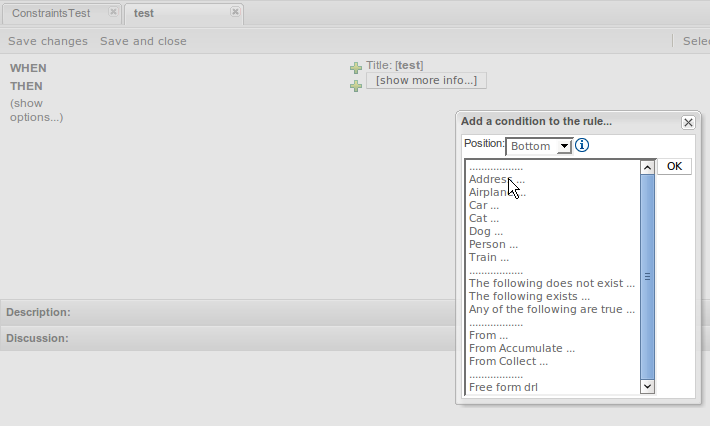Click Save and close in the toolbar
The width and height of the screenshot is (710, 426).
pyautogui.click(x=143, y=41)
